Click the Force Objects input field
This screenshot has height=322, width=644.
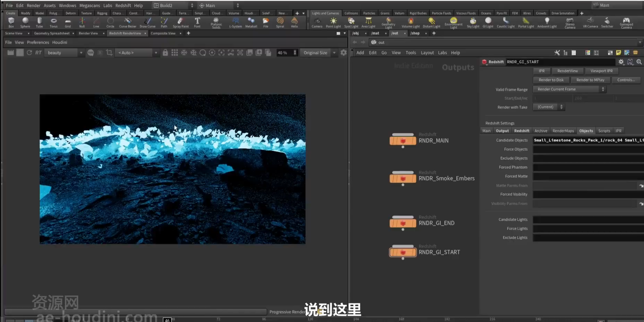pyautogui.click(x=588, y=149)
